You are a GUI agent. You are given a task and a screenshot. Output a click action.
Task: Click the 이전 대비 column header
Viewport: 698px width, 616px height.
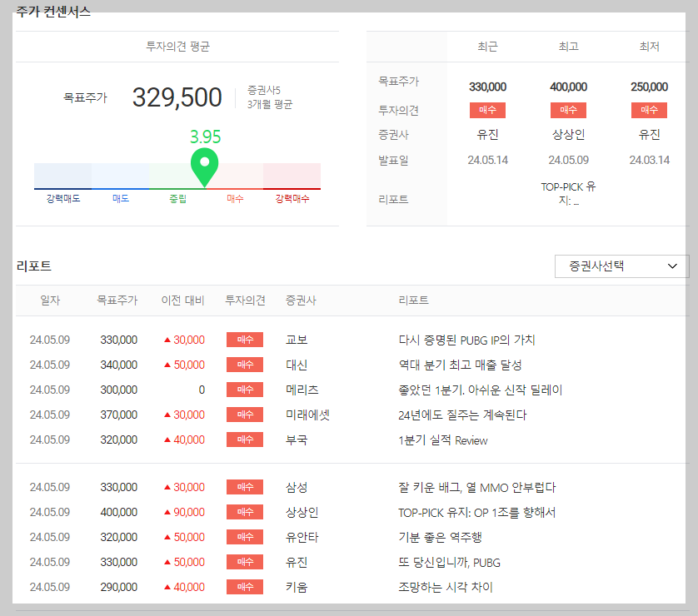182,301
